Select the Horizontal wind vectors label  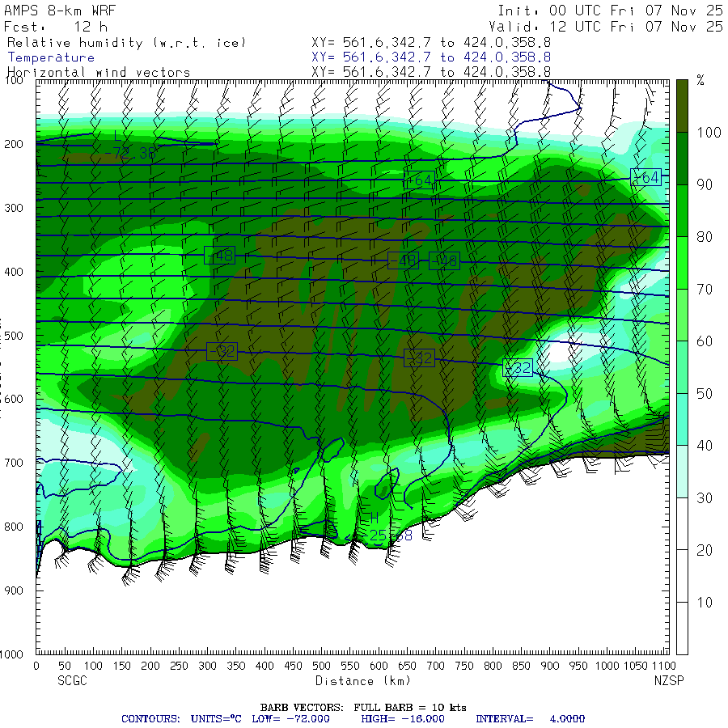click(99, 73)
